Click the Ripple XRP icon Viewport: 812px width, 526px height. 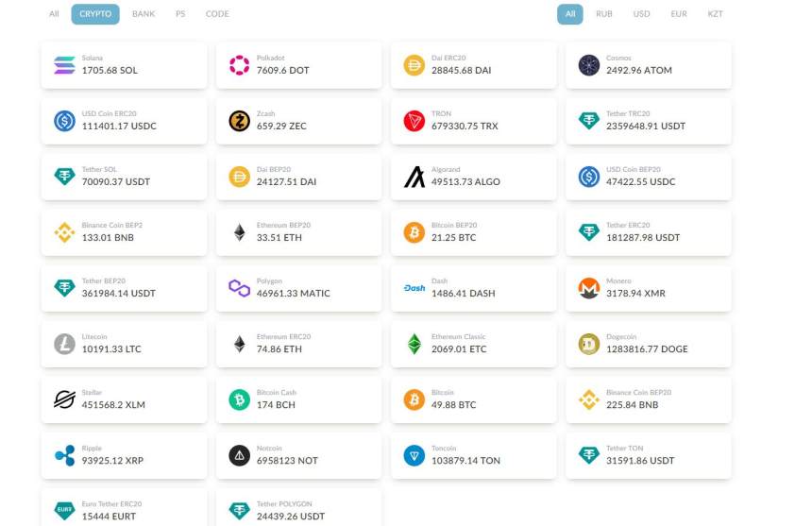pos(64,455)
